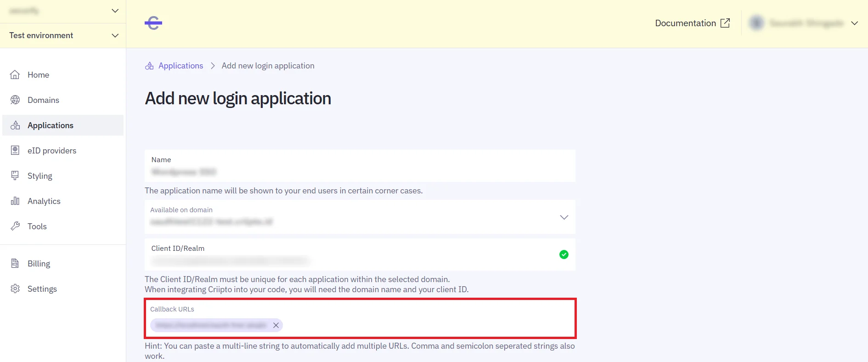Image resolution: width=868 pixels, height=362 pixels.
Task: Select Applications in the sidebar menu
Action: coord(51,125)
